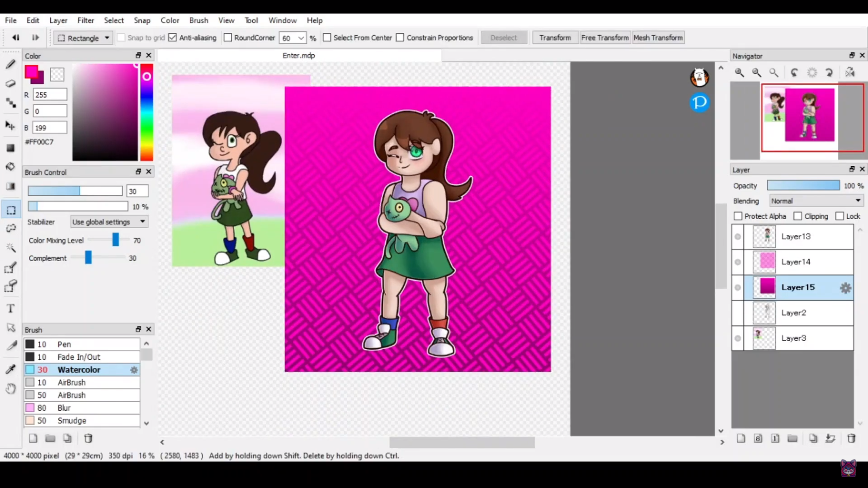The height and width of the screenshot is (488, 868).
Task: Click the R color value field
Action: [50, 95]
